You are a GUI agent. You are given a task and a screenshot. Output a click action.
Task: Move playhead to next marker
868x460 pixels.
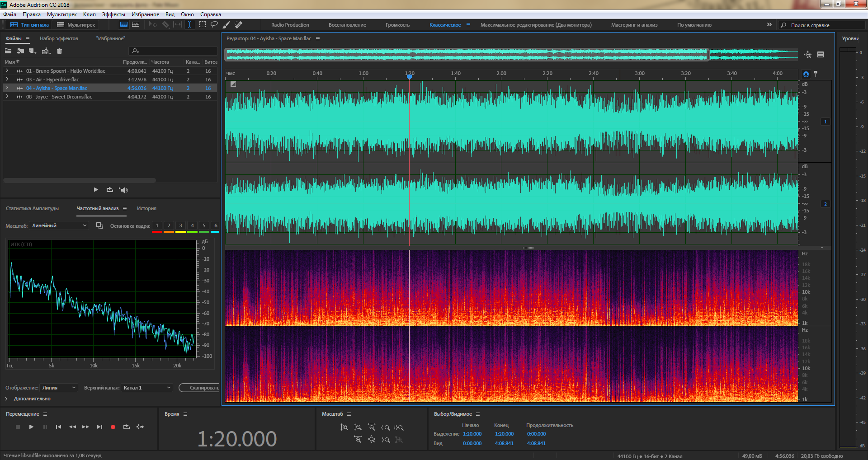click(x=99, y=427)
